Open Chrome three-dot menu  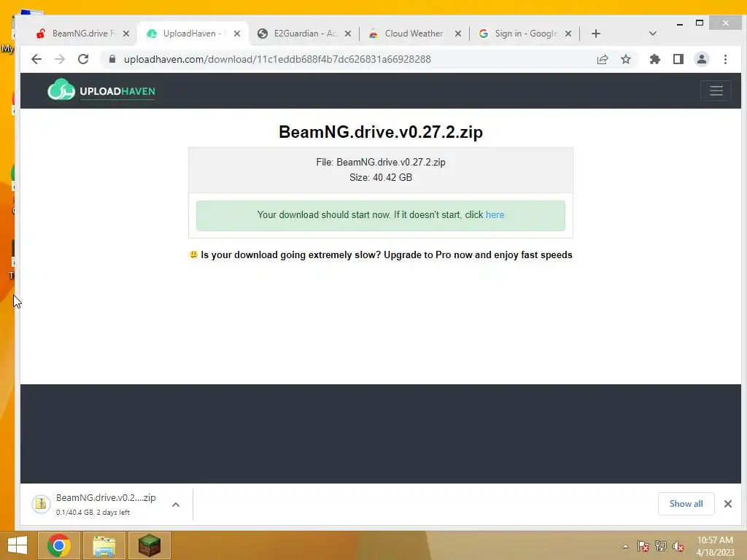point(725,59)
